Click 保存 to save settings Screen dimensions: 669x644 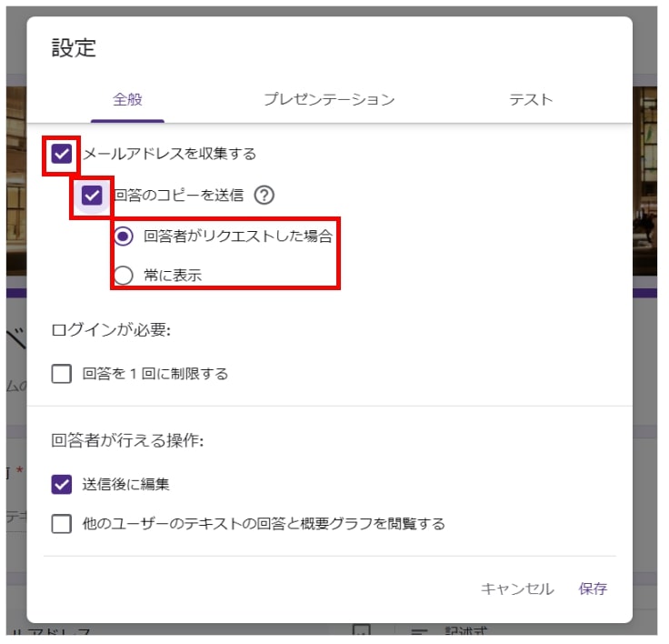[x=593, y=589]
